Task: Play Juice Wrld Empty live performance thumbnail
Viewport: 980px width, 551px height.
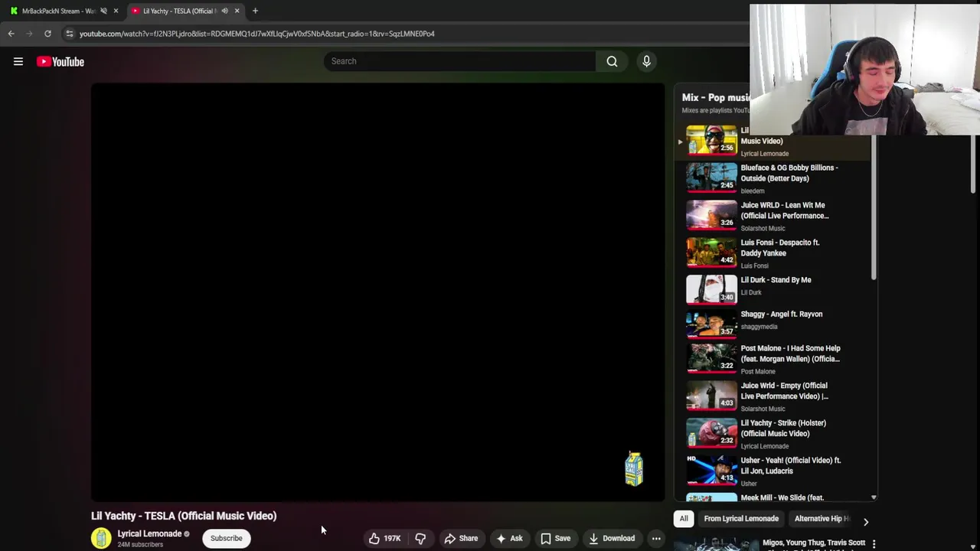Action: point(711,396)
